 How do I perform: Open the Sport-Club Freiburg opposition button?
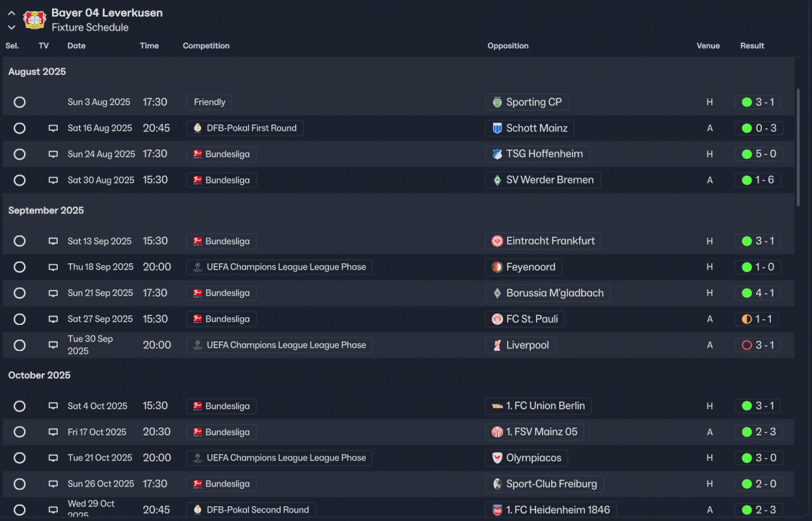coord(545,484)
